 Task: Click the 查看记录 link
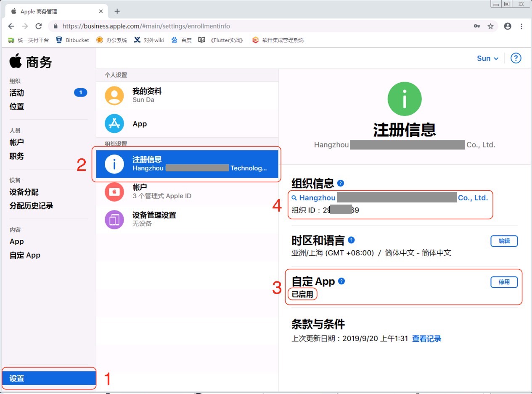click(426, 339)
